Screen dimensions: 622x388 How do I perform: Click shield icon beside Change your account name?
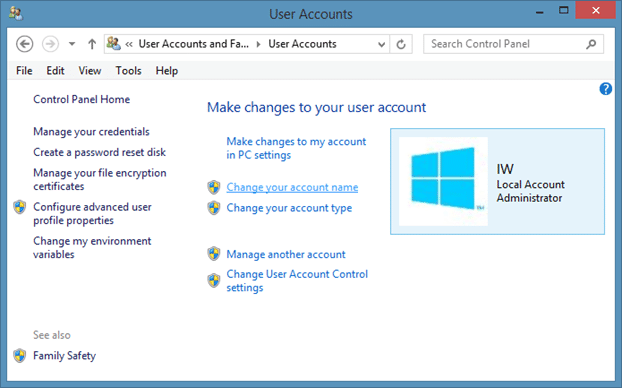(x=214, y=187)
